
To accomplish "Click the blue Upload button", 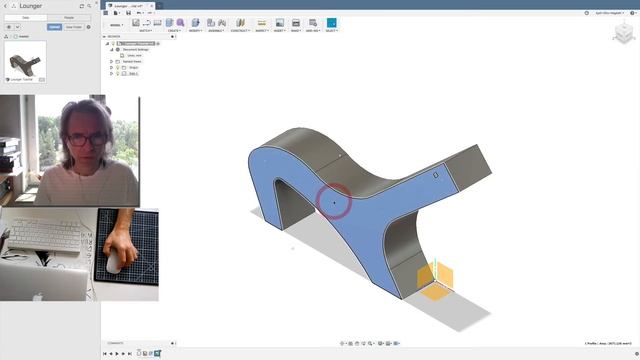I will (x=54, y=27).
